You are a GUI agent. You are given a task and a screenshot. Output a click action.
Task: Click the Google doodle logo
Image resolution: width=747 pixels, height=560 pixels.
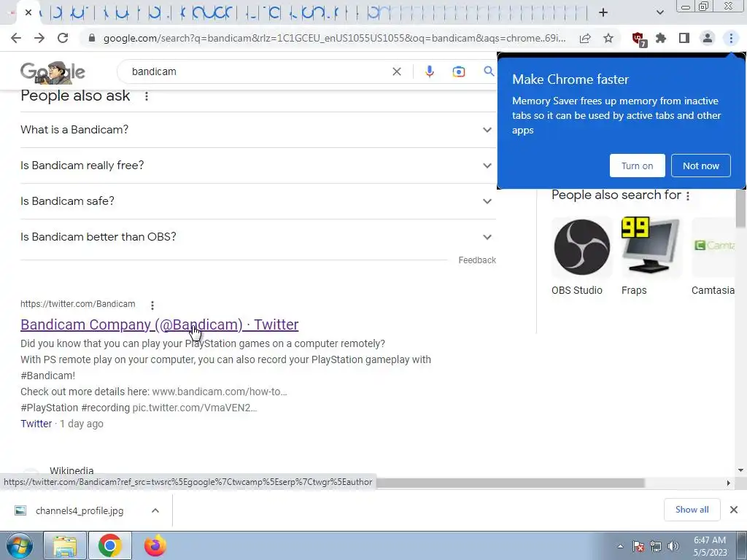53,72
